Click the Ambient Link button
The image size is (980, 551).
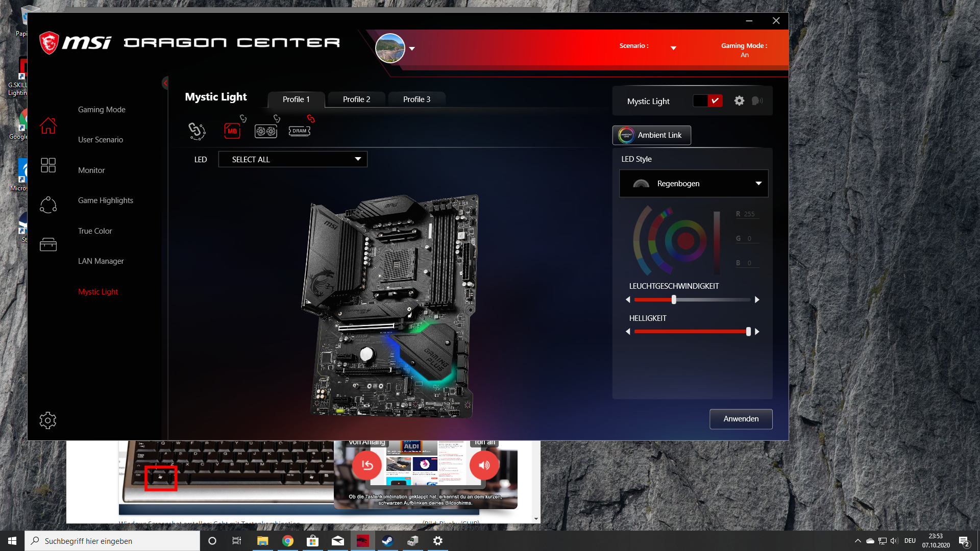[x=651, y=135]
